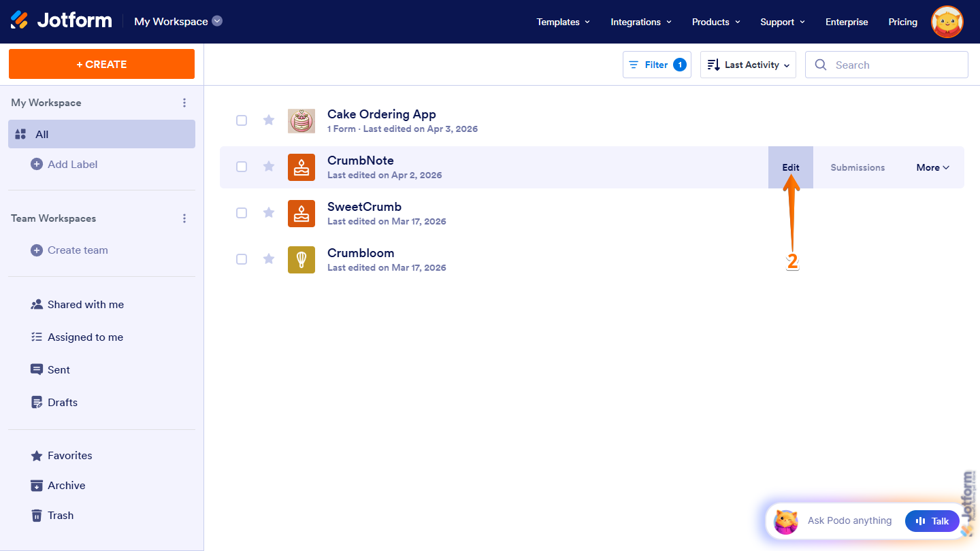Open Team Workspaces three-dot options
980x551 pixels.
(184, 218)
